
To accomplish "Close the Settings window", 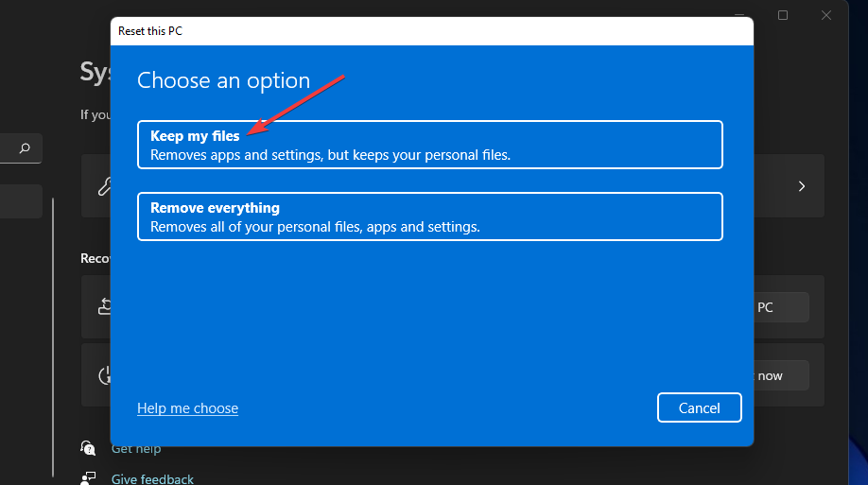I will tap(826, 15).
